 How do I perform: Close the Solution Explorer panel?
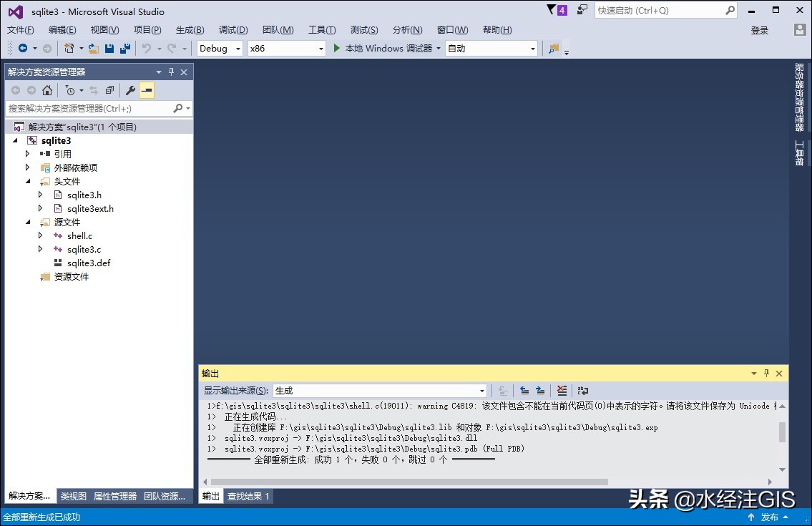click(x=184, y=72)
